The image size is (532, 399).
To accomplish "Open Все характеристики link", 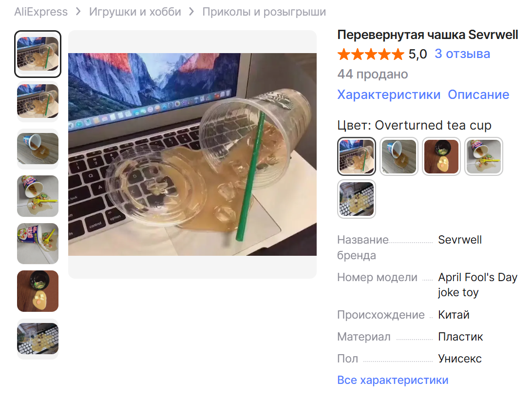I will (393, 380).
